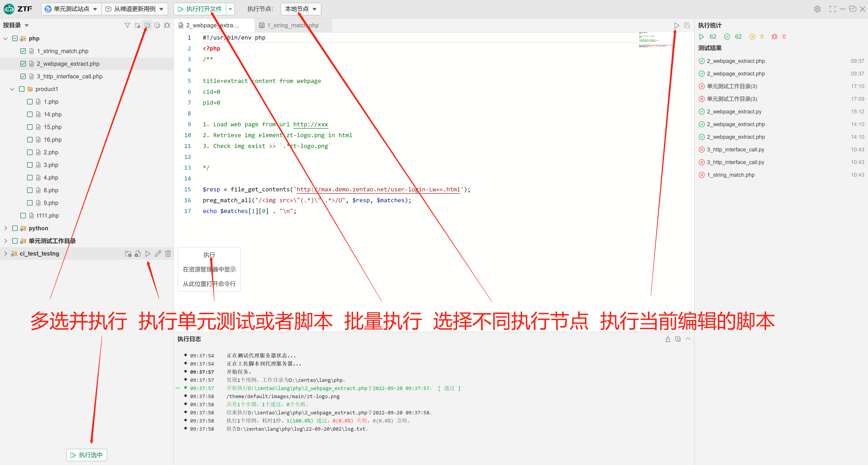This screenshot has width=868, height=465.
Task: Tick the checkbox next to 14.php
Action: coord(30,115)
